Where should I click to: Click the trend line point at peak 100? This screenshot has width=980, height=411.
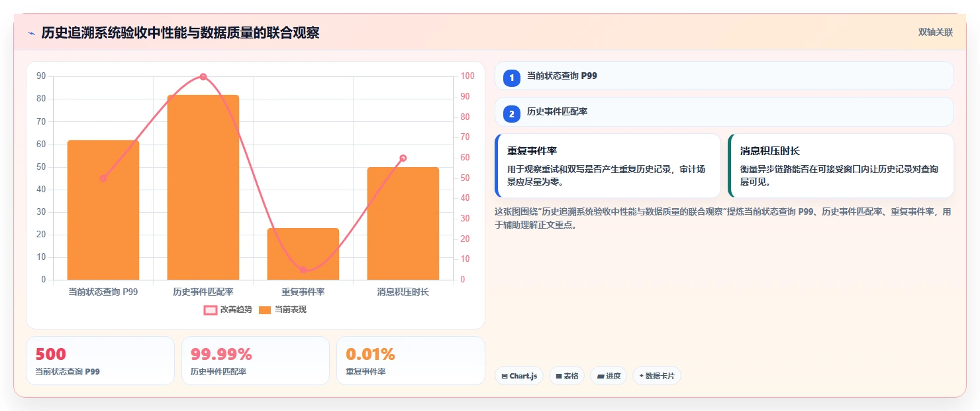click(203, 77)
